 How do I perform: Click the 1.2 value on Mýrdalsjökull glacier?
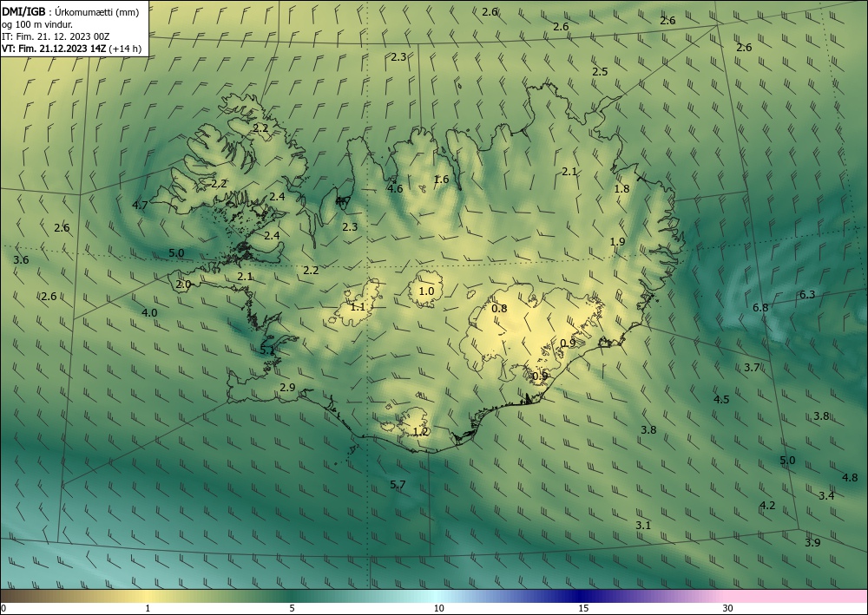[x=421, y=431]
